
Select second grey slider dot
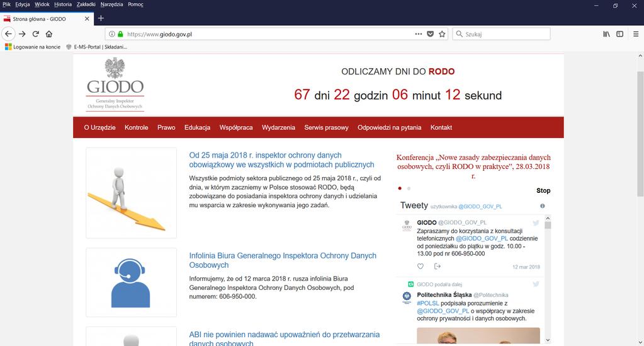point(409,188)
